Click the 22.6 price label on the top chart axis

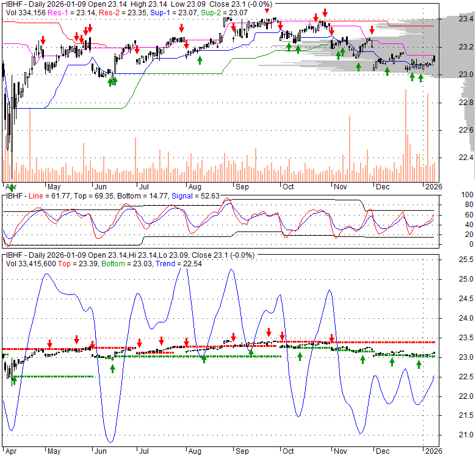pos(466,130)
